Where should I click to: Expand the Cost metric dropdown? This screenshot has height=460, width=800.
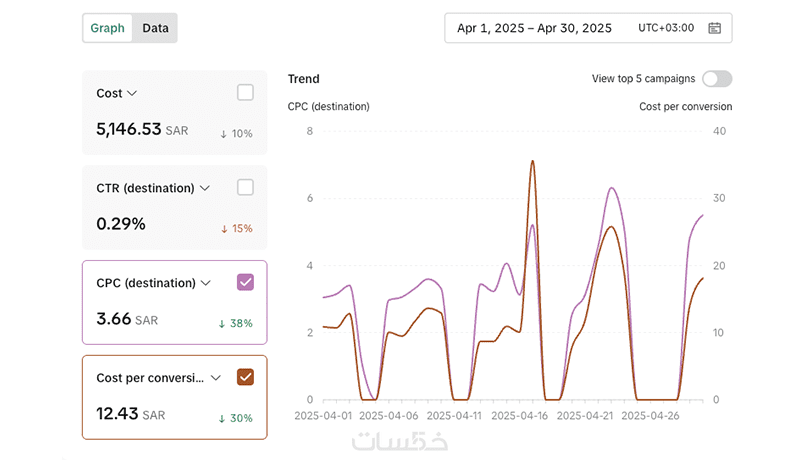(x=132, y=94)
